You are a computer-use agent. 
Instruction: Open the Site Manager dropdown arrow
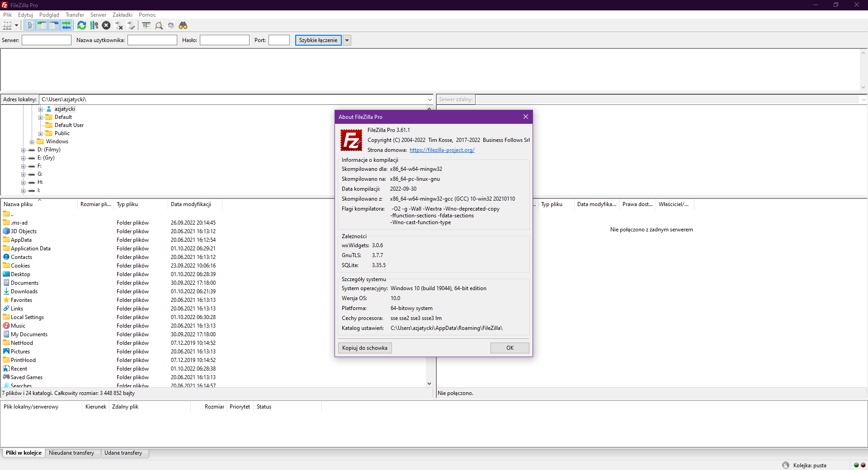coord(16,25)
